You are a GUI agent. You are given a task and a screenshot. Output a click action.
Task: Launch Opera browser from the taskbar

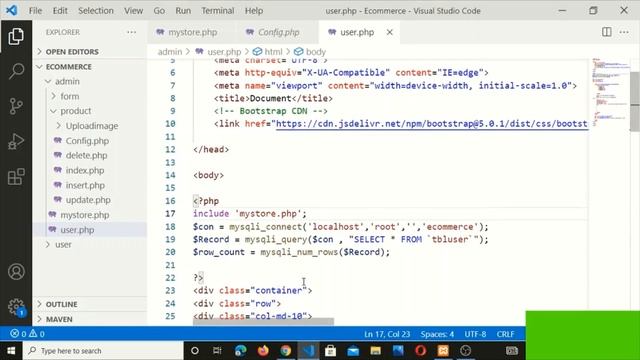coord(420,351)
